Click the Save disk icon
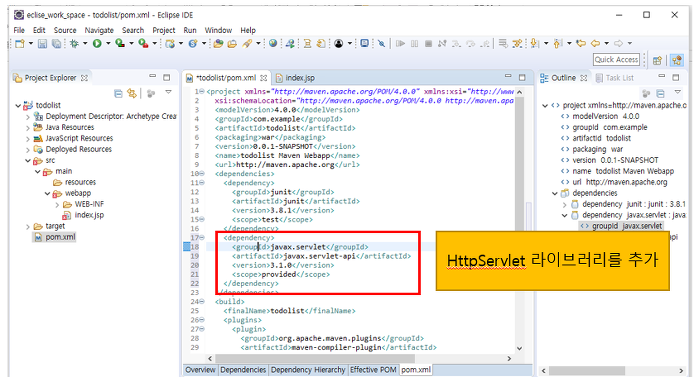This screenshot has width=694, height=377. point(42,43)
